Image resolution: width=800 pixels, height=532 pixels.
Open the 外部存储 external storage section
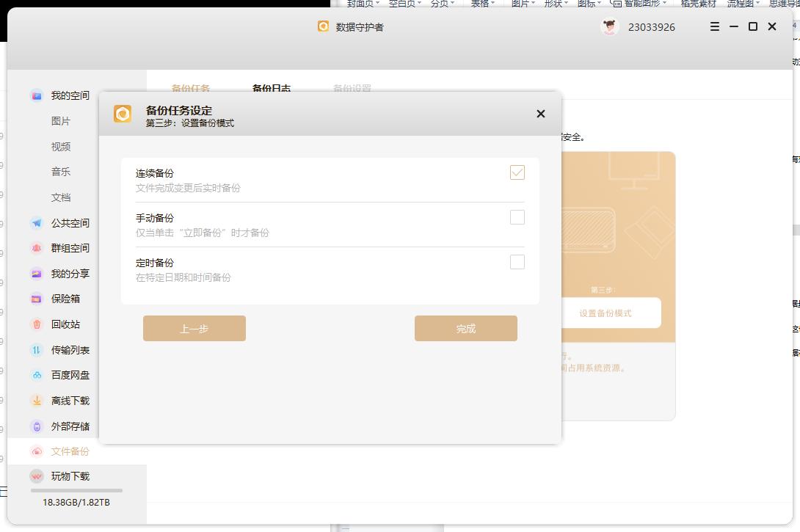pos(70,426)
